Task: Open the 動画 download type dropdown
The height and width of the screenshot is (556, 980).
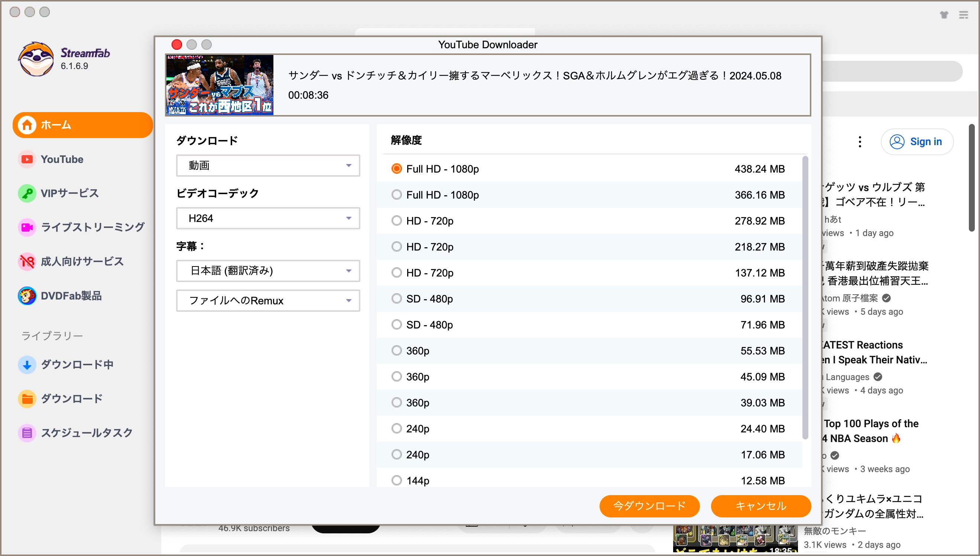Action: [x=268, y=165]
